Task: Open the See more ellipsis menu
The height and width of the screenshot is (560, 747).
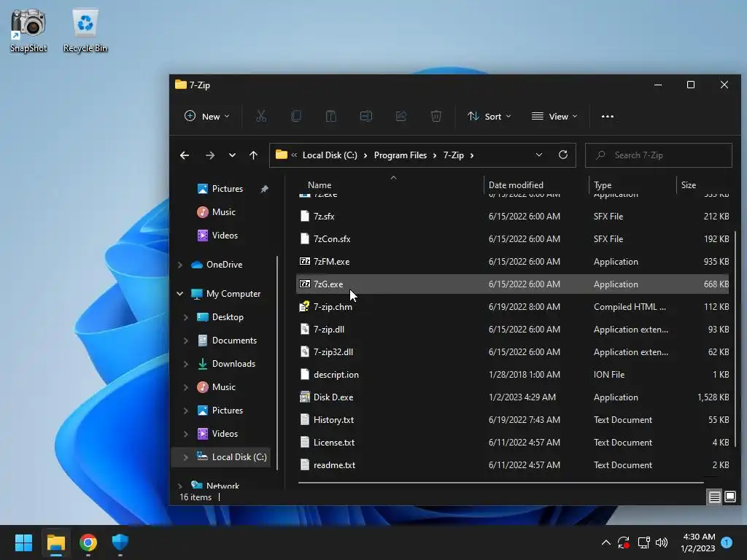Action: (608, 116)
